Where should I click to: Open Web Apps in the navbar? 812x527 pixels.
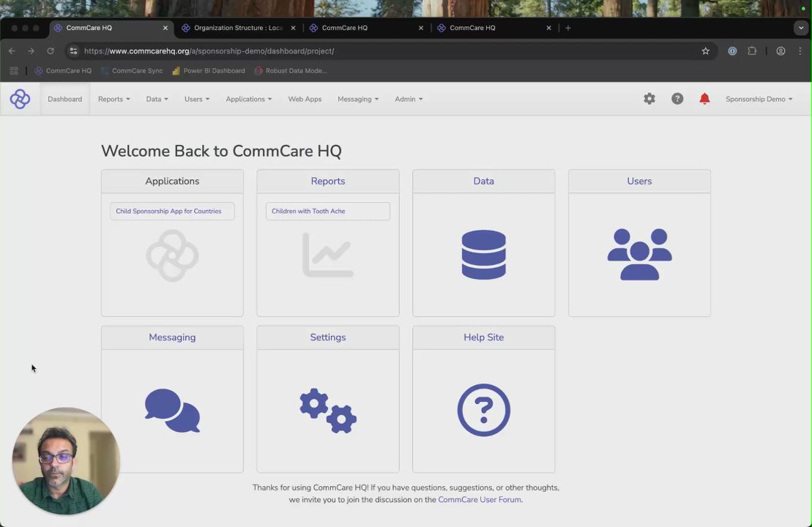(x=305, y=99)
